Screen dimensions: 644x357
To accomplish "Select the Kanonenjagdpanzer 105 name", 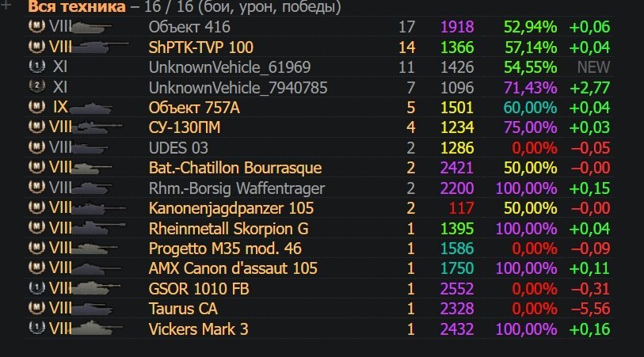I will 231,208.
